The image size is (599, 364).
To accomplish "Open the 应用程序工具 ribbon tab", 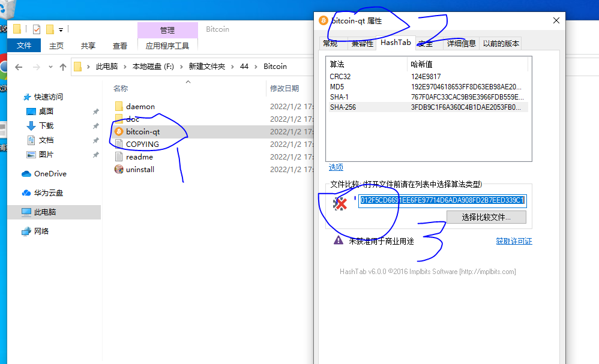I will (x=167, y=46).
